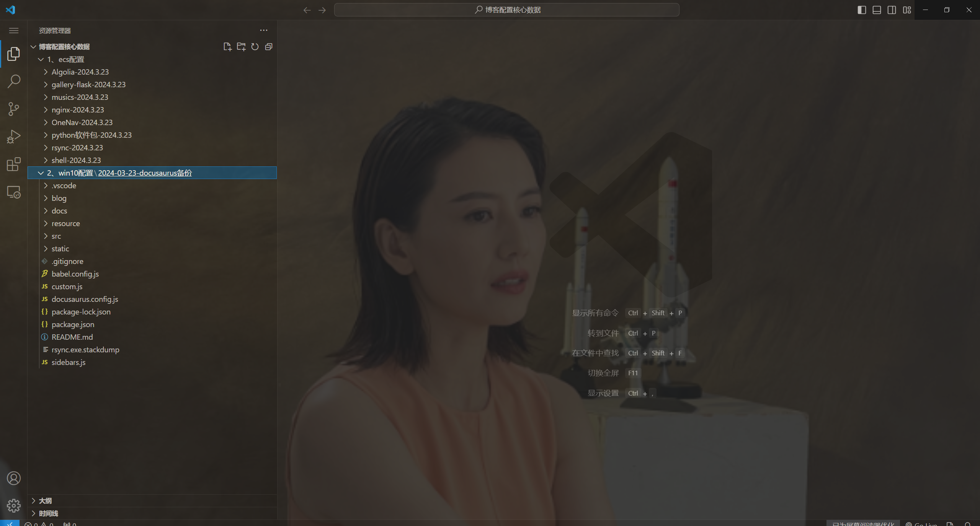Toggle the Panel visibility
This screenshot has width=980, height=526.
pyautogui.click(x=876, y=10)
